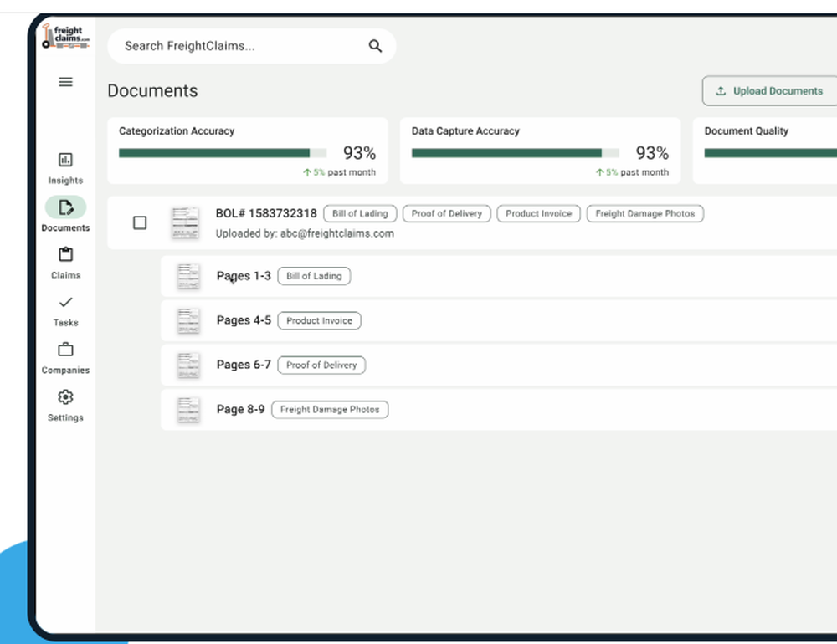The width and height of the screenshot is (837, 644).
Task: Focus the Search FreightClaims field
Action: pos(251,47)
